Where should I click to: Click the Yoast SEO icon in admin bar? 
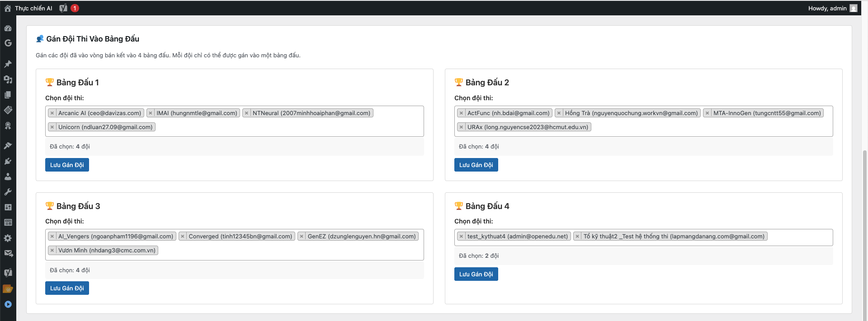pos(63,8)
